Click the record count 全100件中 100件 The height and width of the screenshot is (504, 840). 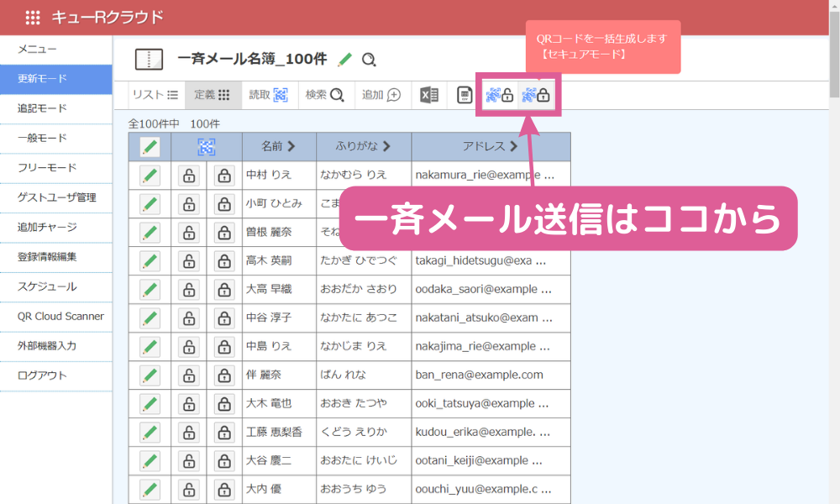[x=174, y=124]
